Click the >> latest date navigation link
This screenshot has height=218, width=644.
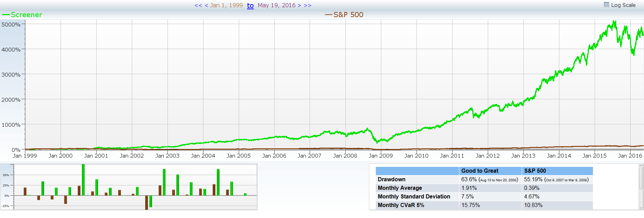point(307,5)
